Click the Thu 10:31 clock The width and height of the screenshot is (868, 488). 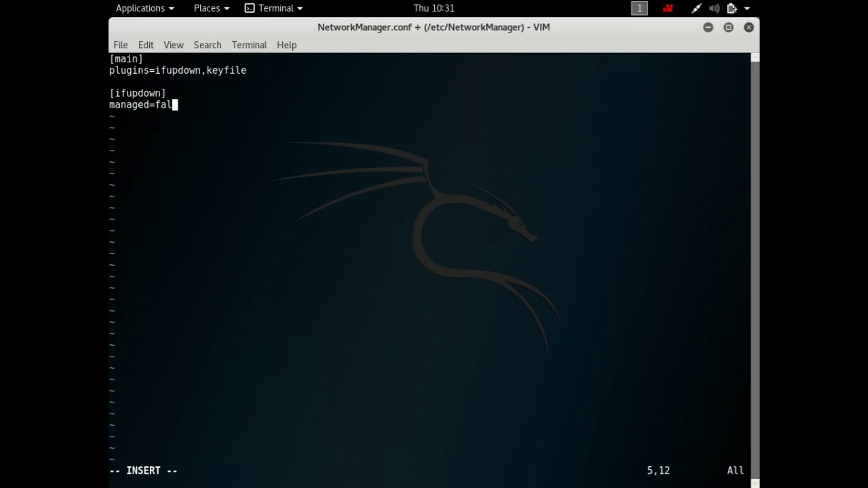pos(434,8)
